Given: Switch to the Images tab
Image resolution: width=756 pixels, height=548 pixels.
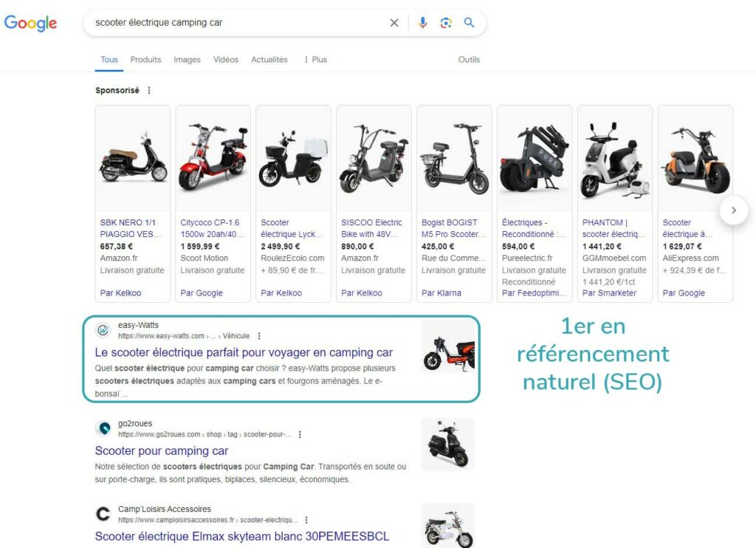Looking at the screenshot, I should (187, 60).
